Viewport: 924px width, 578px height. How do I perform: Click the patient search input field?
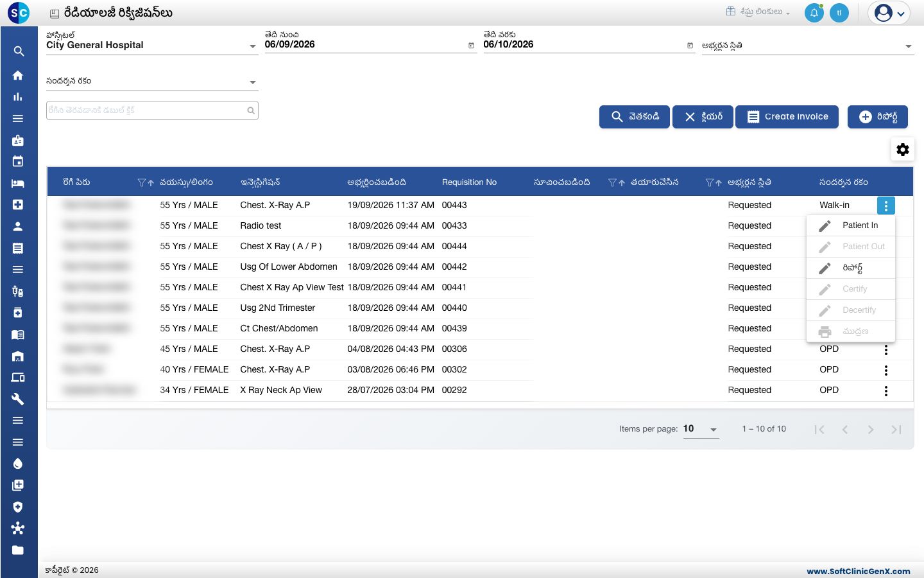152,110
